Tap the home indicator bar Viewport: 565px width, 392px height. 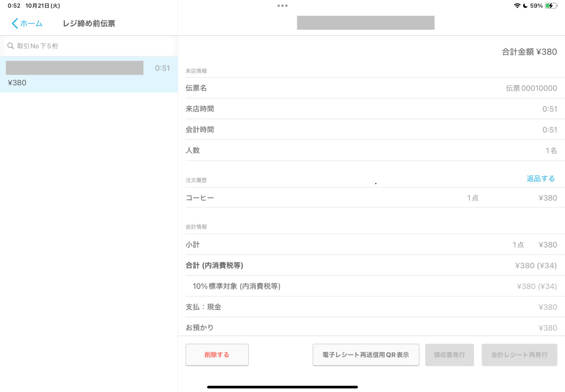(282, 387)
